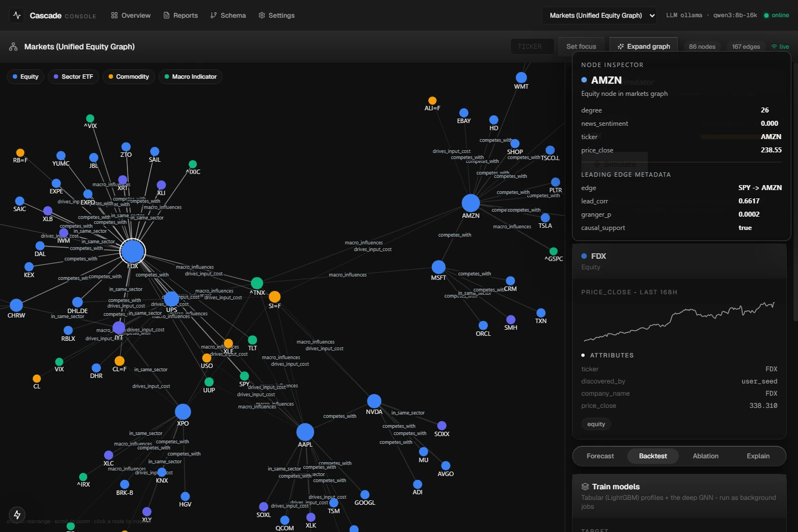Switch to the Explain tab
Image resolution: width=798 pixels, height=532 pixels.
click(758, 456)
